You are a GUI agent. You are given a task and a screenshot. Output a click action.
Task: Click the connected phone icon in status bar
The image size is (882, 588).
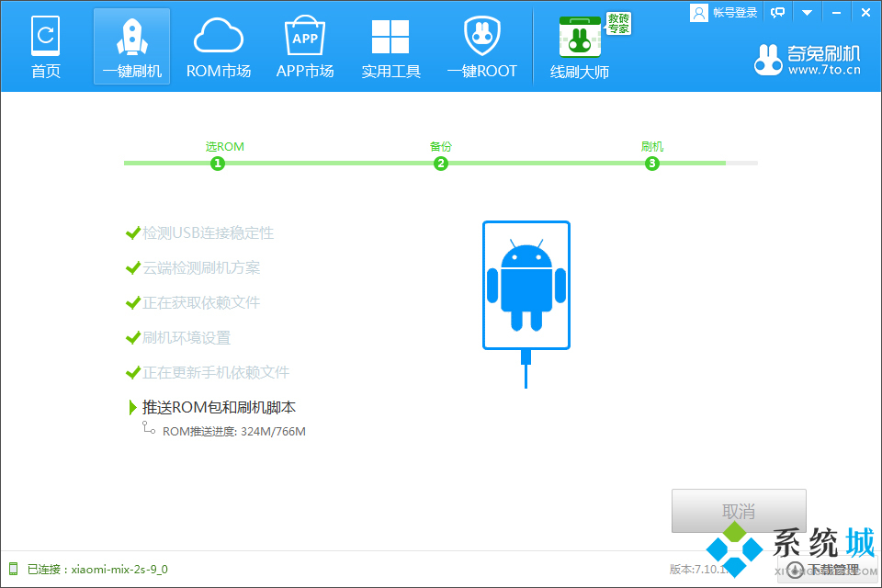[x=14, y=569]
